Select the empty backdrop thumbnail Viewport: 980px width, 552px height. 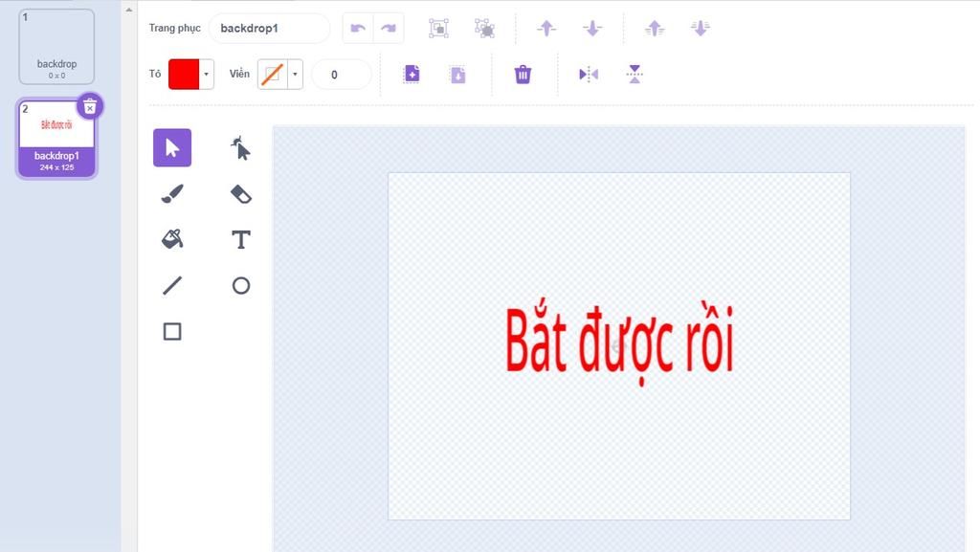[x=56, y=45]
